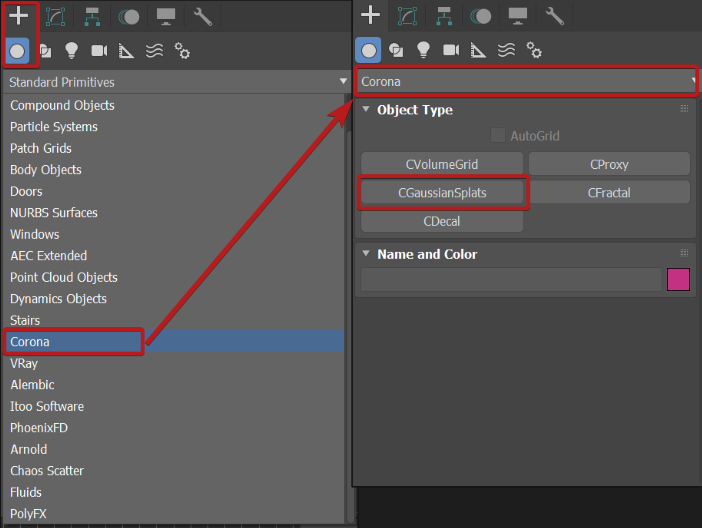
Task: Choose Particle Systems from the list
Action: (x=174, y=127)
